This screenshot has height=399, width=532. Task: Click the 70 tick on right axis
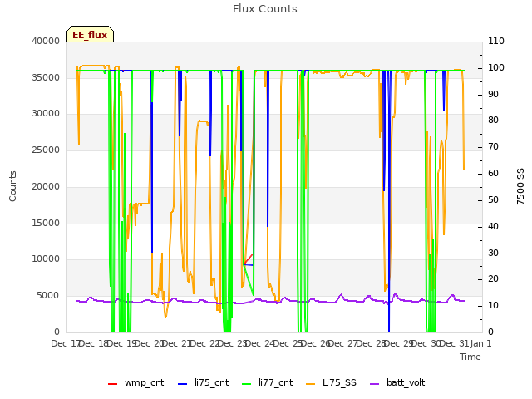tap(493, 146)
